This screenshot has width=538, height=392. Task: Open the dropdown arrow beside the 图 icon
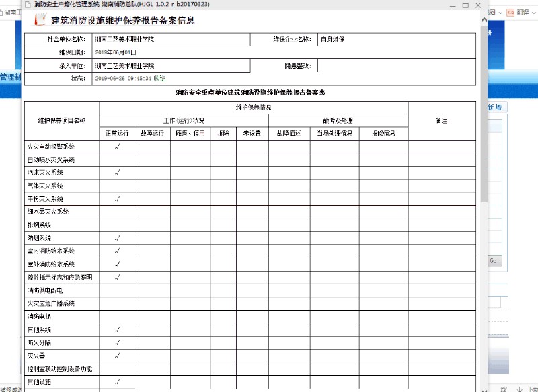[500, 12]
